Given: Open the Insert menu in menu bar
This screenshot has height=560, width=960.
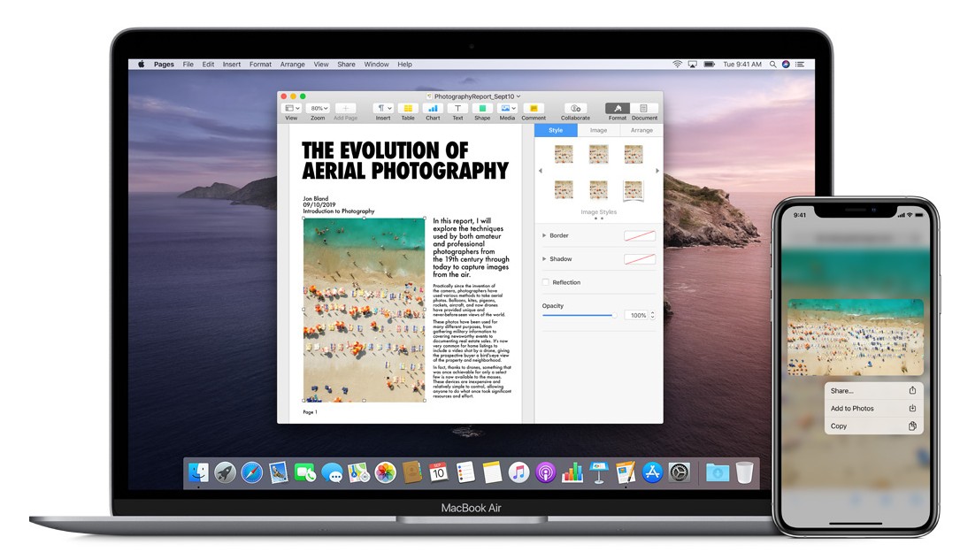Looking at the screenshot, I should click(232, 64).
